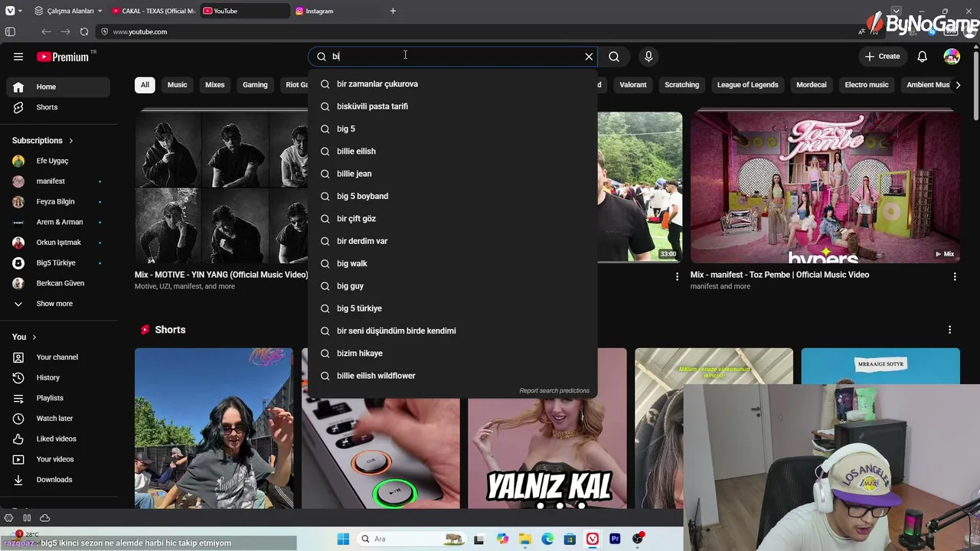Open Watch later in the sidebar
The width and height of the screenshot is (980, 551).
pos(58,419)
